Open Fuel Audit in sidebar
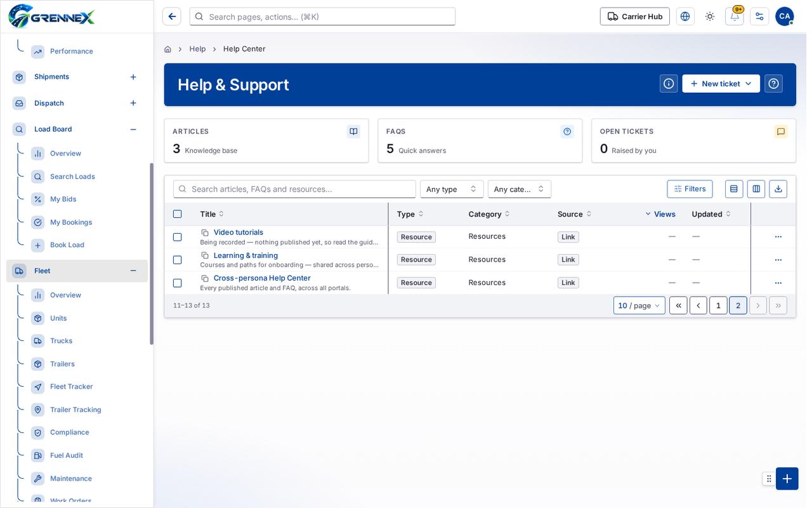Viewport: 812px width, 508px height. [x=67, y=455]
